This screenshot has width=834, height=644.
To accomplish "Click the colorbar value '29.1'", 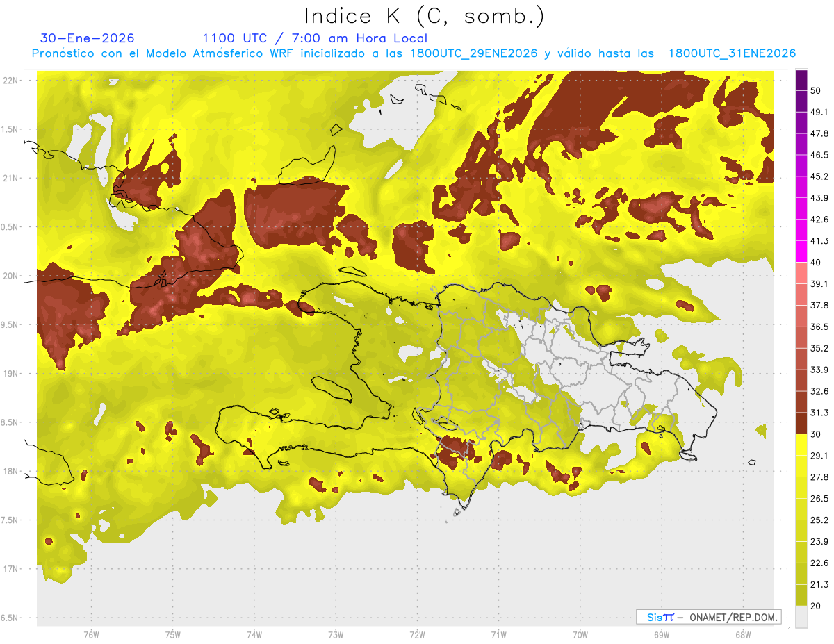I will tap(819, 456).
